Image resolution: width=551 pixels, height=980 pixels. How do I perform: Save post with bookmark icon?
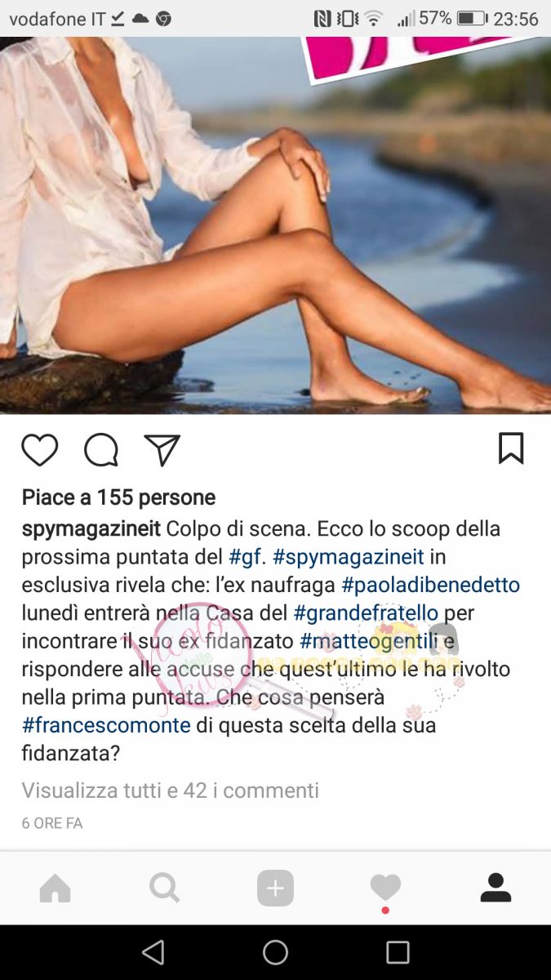[511, 448]
